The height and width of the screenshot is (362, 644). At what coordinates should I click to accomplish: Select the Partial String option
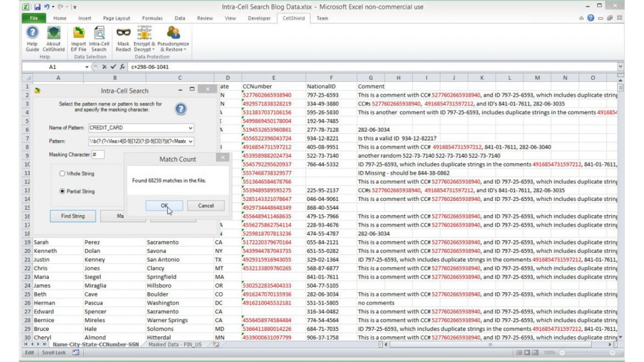point(62,191)
